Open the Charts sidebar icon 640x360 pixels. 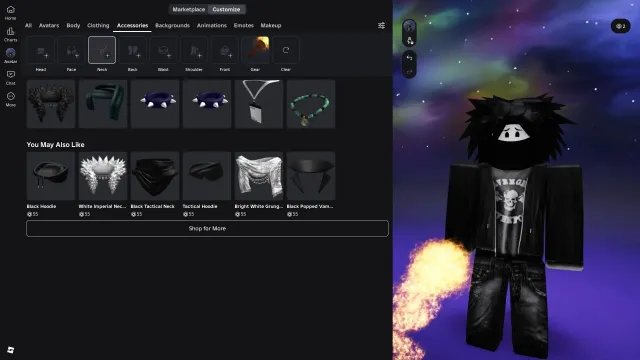11,34
